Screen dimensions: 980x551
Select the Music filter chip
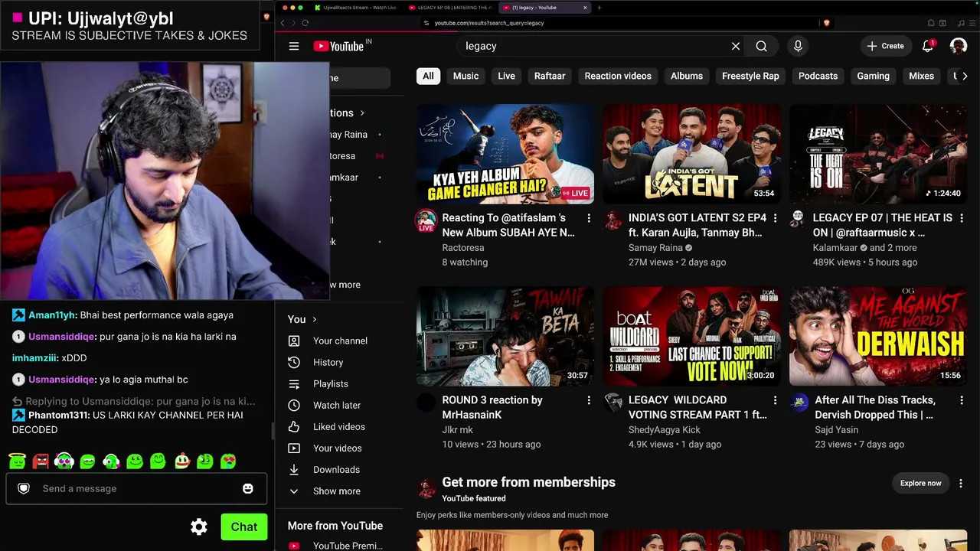(465, 76)
